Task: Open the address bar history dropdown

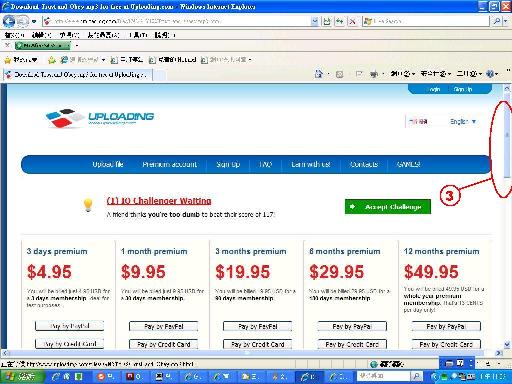Action: tap(314, 21)
